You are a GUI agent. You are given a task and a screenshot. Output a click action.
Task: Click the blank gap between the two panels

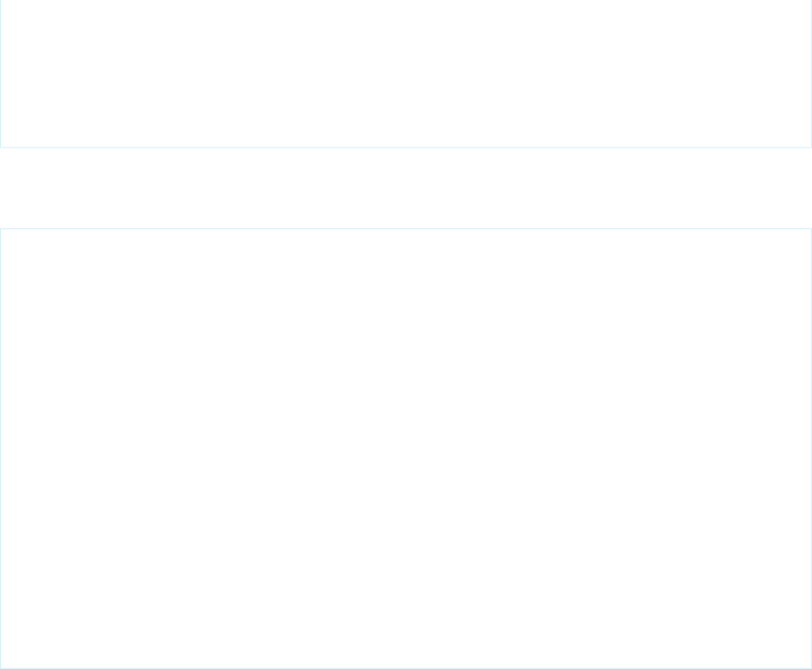pyautogui.click(x=406, y=188)
